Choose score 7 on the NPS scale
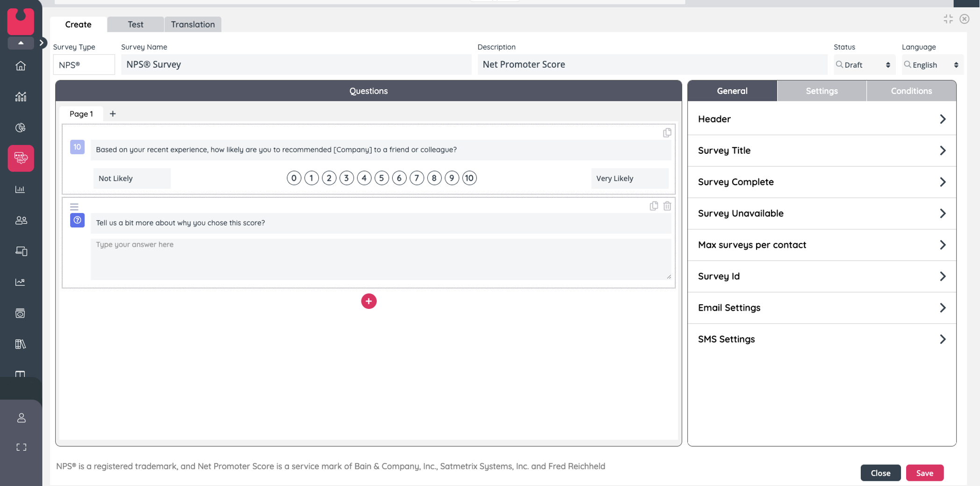Image resolution: width=980 pixels, height=486 pixels. pyautogui.click(x=417, y=178)
